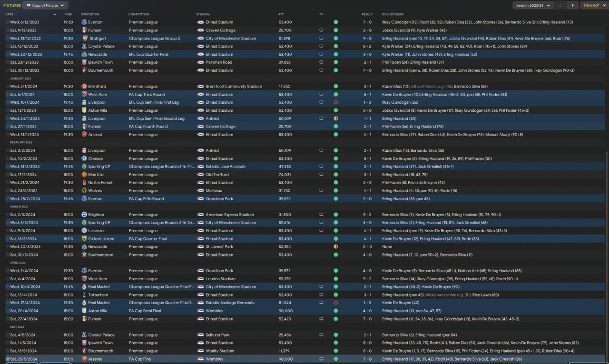Sort by the Opposition column header
Viewport: 609px width, 364px height.
coord(90,14)
